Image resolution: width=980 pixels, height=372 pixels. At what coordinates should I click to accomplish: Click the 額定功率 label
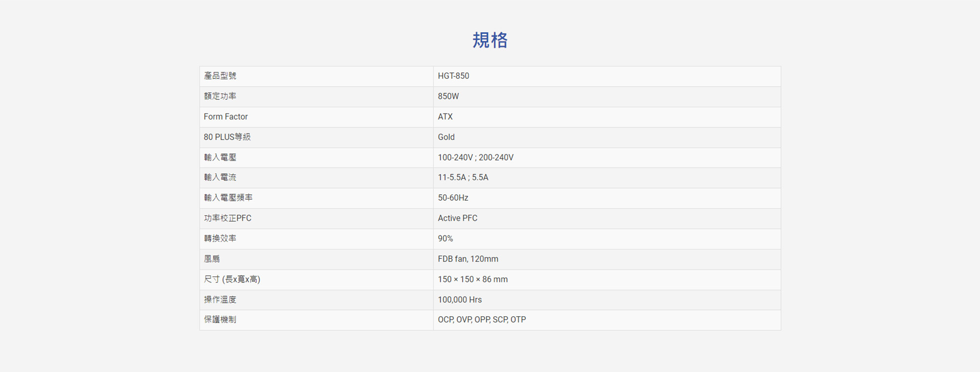(220, 96)
